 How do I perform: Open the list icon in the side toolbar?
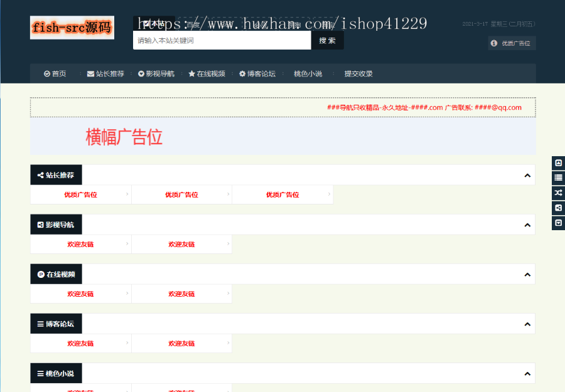pos(558,177)
